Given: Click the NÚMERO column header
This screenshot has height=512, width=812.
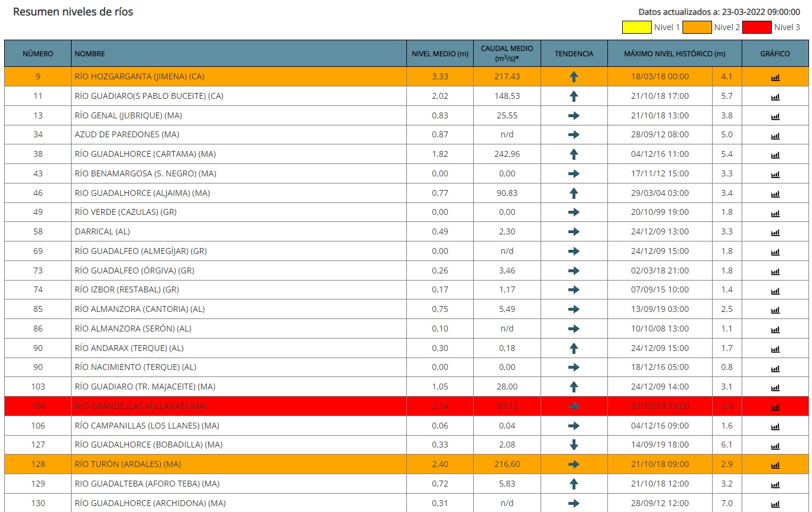Looking at the screenshot, I should click(x=38, y=53).
